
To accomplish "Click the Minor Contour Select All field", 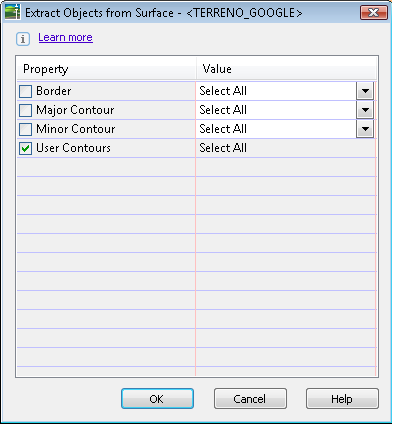I will [x=276, y=129].
